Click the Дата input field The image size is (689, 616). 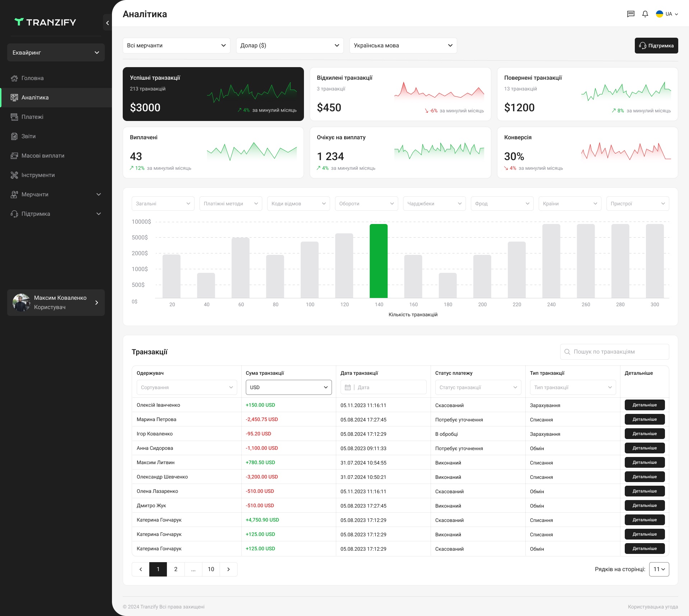pos(383,387)
